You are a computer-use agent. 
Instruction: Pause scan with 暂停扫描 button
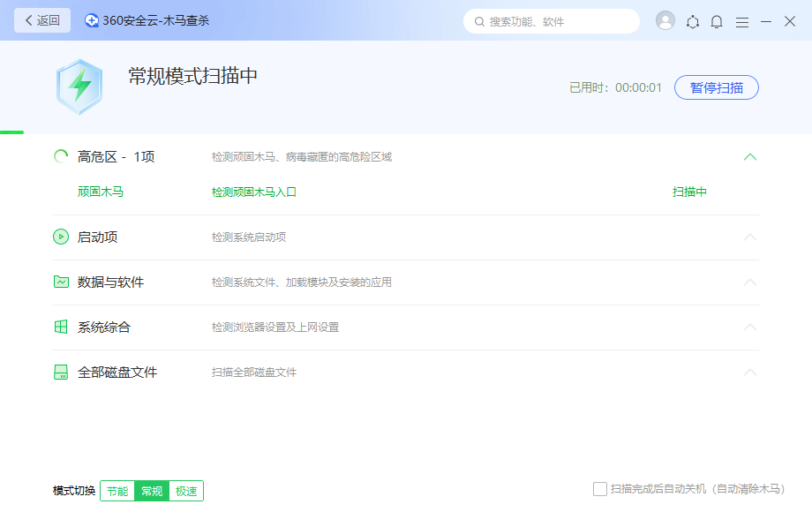716,87
